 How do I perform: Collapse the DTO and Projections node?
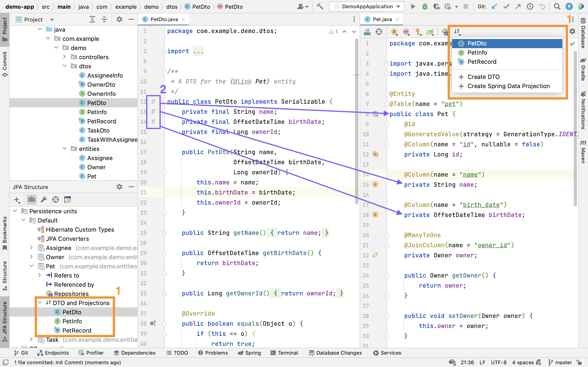[x=40, y=303]
